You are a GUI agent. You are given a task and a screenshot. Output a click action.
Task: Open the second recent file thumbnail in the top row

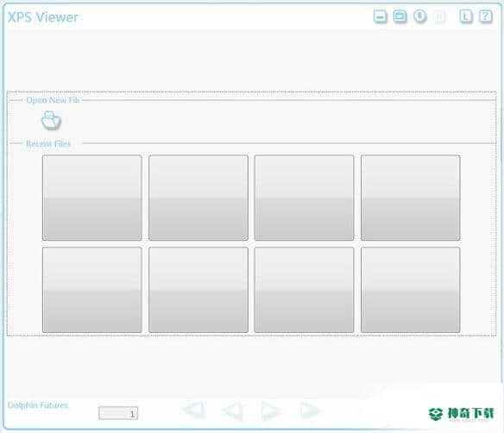tap(198, 198)
